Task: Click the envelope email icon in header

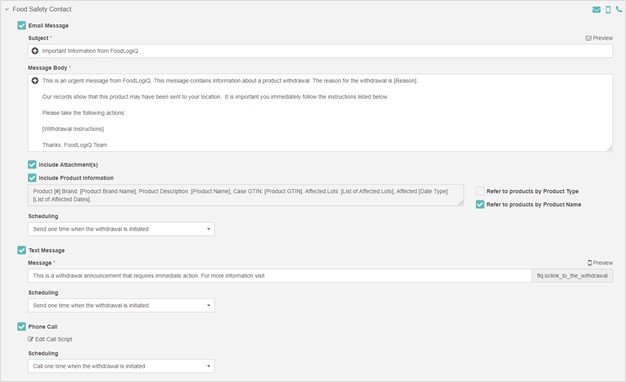Action: pyautogui.click(x=596, y=10)
